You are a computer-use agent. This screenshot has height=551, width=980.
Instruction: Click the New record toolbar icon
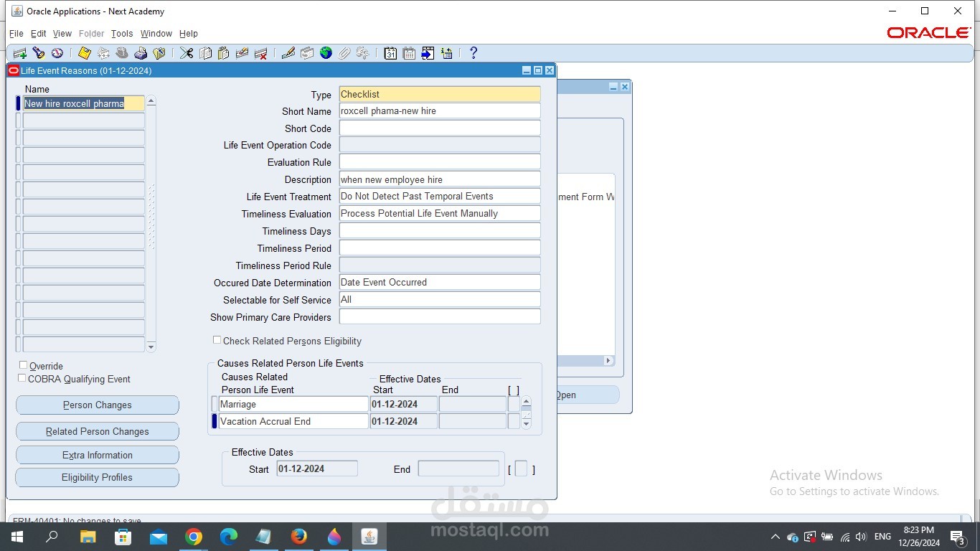(x=20, y=53)
